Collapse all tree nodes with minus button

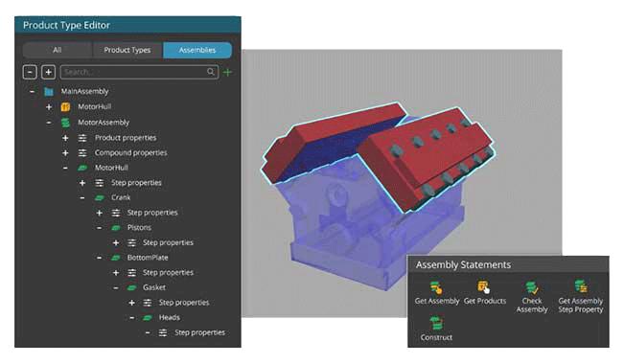pos(30,72)
